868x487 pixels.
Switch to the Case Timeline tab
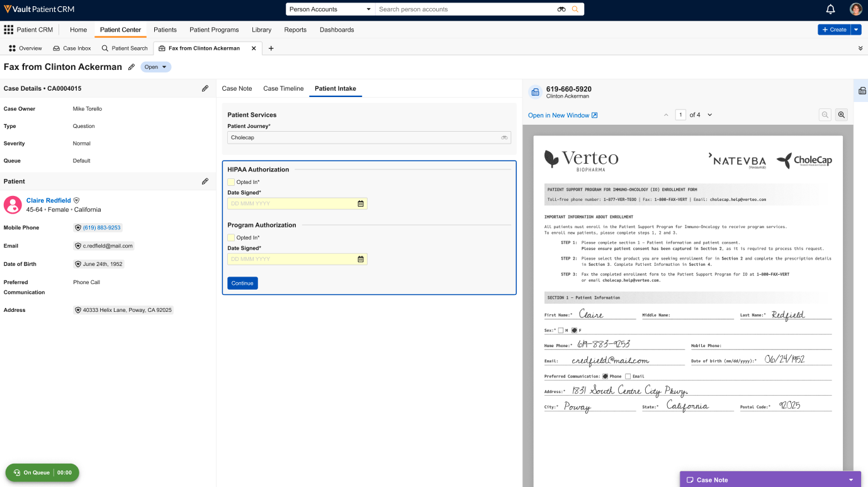283,89
